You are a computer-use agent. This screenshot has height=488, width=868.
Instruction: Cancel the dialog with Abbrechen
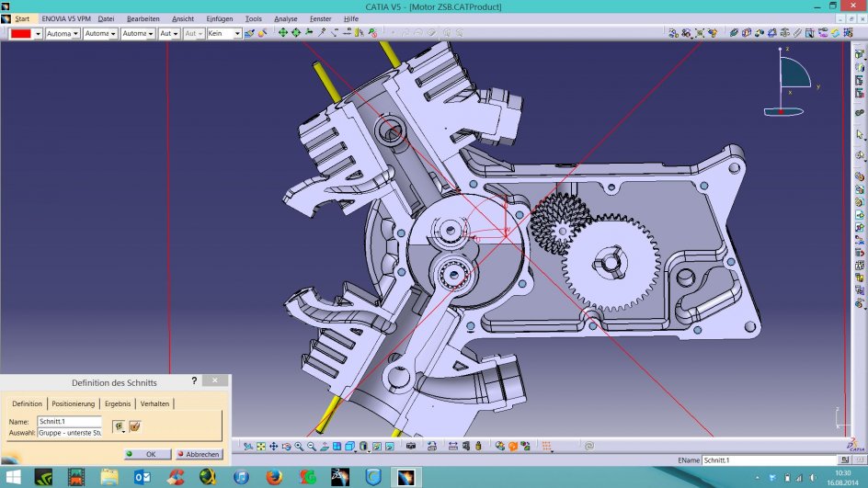pyautogui.click(x=199, y=454)
